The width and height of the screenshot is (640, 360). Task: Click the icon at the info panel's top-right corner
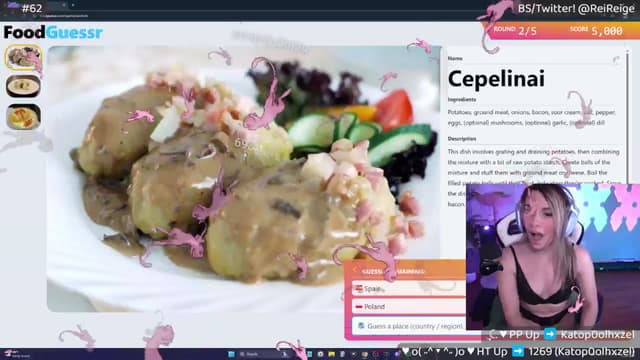tap(616, 60)
